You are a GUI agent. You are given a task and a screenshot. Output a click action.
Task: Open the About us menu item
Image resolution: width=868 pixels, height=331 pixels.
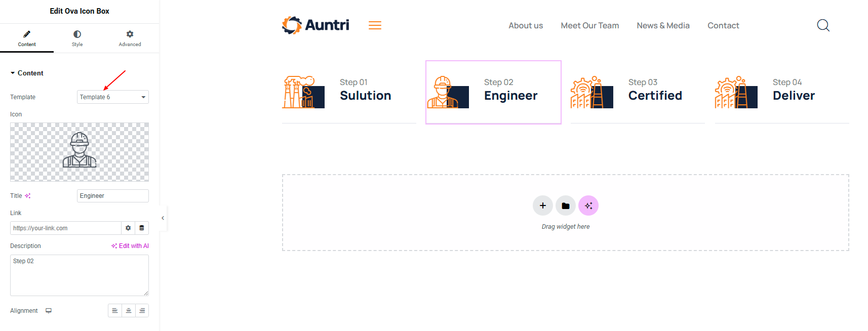point(526,25)
